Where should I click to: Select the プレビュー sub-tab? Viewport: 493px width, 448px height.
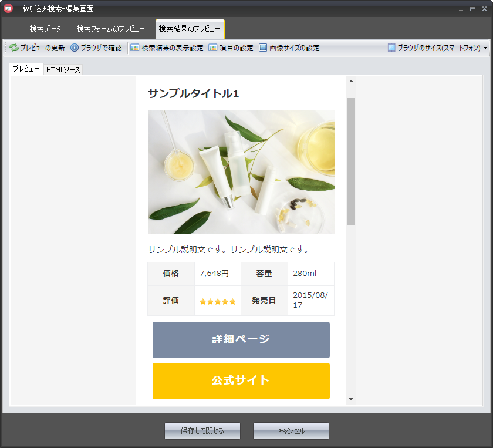coord(26,69)
